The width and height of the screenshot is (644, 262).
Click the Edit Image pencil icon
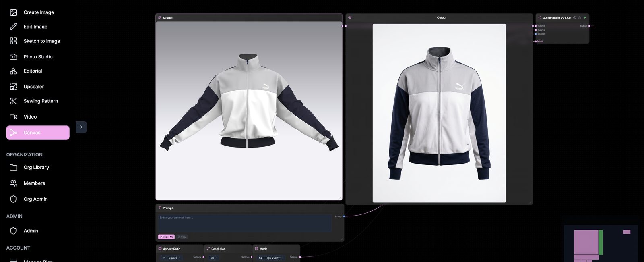13,27
